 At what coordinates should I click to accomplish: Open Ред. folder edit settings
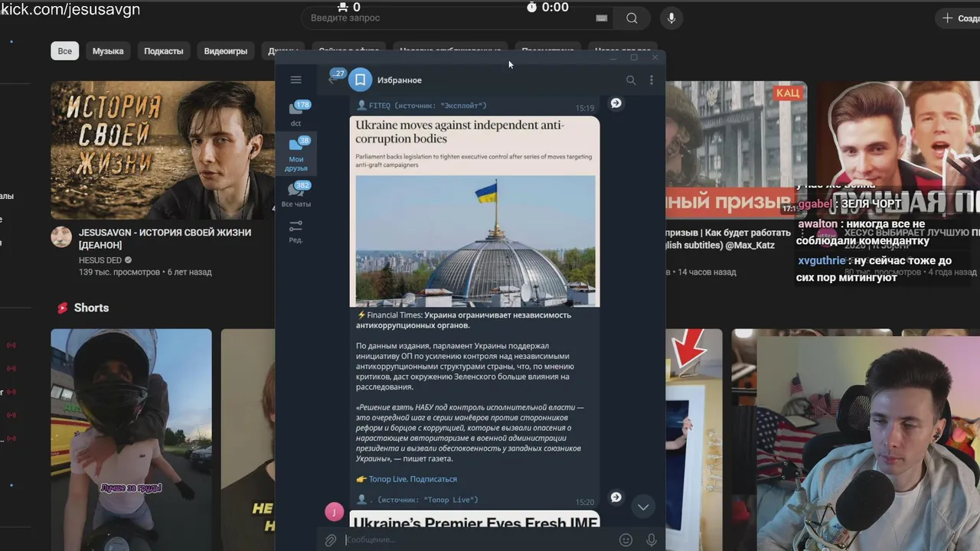tap(296, 231)
